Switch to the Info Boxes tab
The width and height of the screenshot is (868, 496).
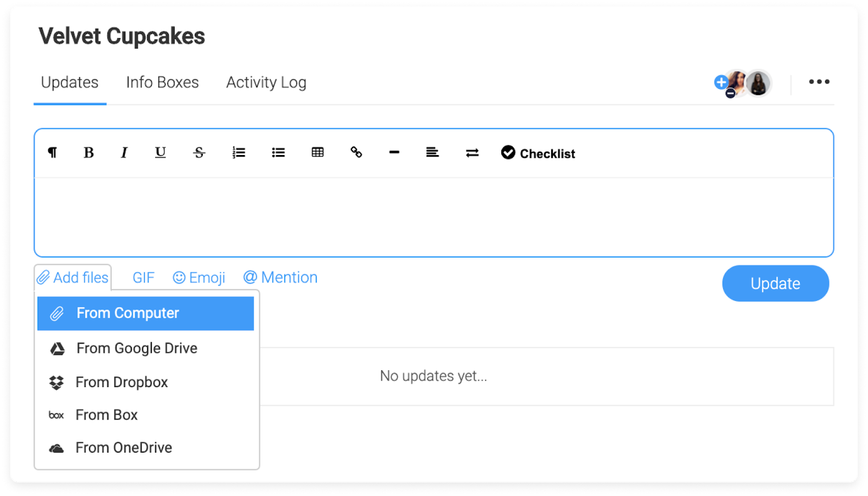click(162, 82)
